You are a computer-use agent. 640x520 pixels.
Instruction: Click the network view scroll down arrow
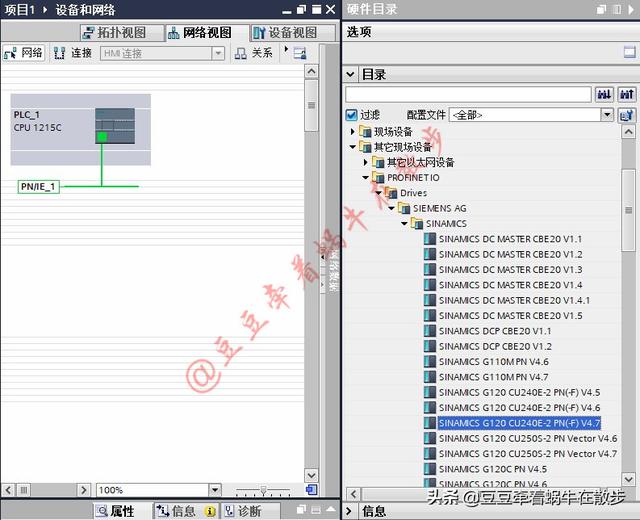tap(311, 476)
